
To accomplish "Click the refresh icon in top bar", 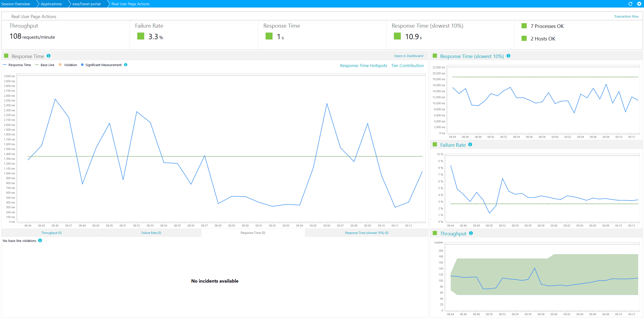I will (630, 4).
